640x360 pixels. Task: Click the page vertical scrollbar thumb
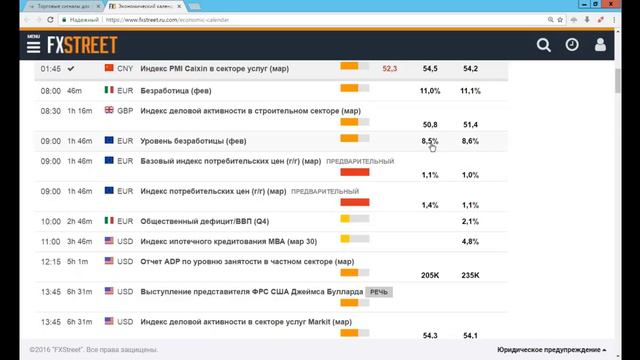click(618, 80)
